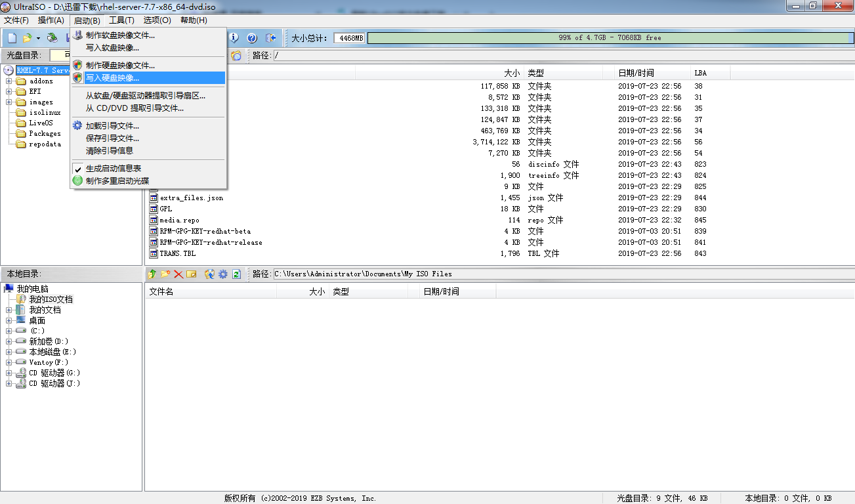
Task: Click the local Rename icon
Action: pyautogui.click(x=192, y=274)
